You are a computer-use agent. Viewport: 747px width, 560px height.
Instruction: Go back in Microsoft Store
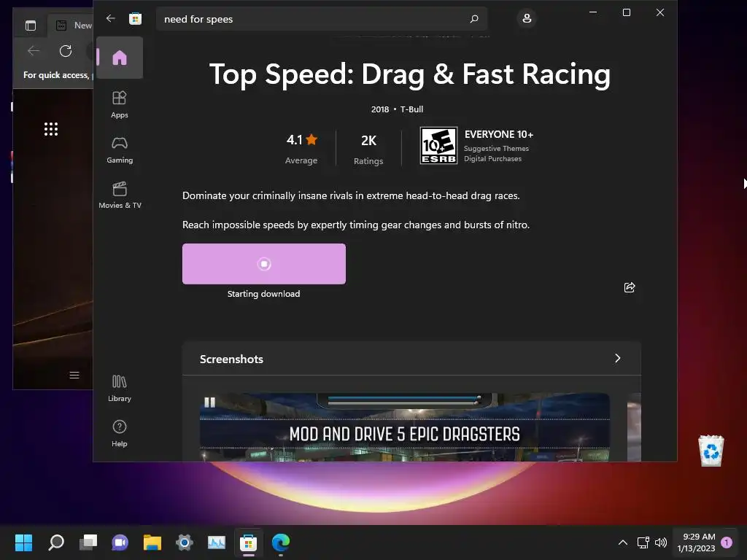(111, 18)
